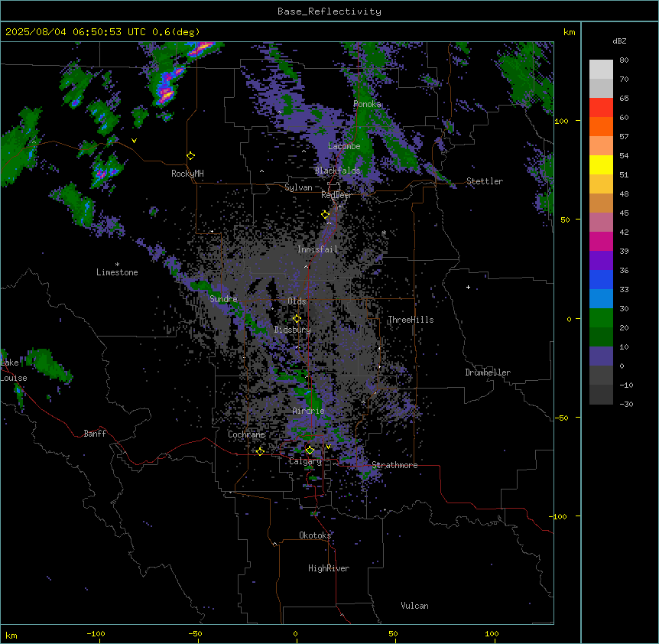
Task: Click the -30 value on the dBZ scale
Action: click(626, 404)
